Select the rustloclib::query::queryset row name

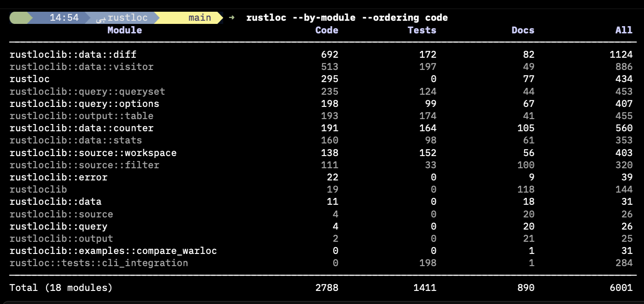click(87, 92)
